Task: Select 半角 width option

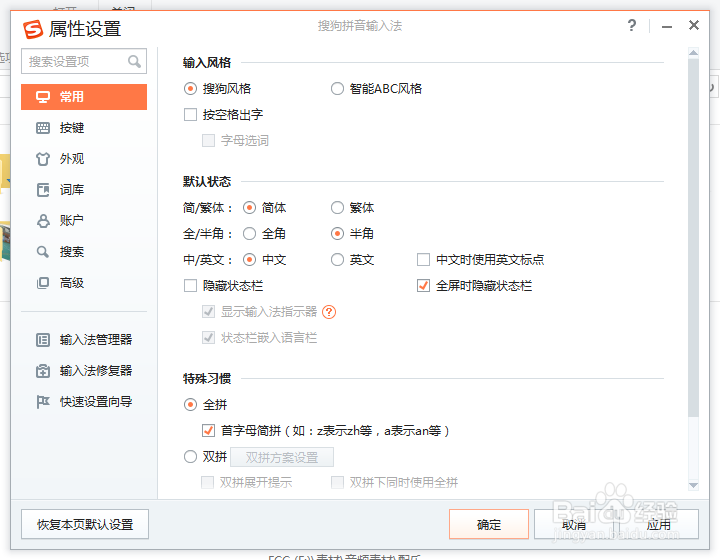Action: 337,234
